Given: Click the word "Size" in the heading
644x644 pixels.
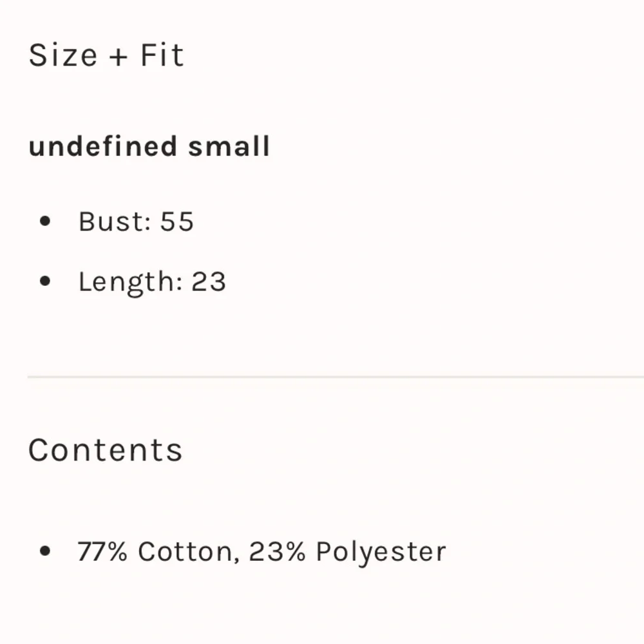Looking at the screenshot, I should (63, 55).
